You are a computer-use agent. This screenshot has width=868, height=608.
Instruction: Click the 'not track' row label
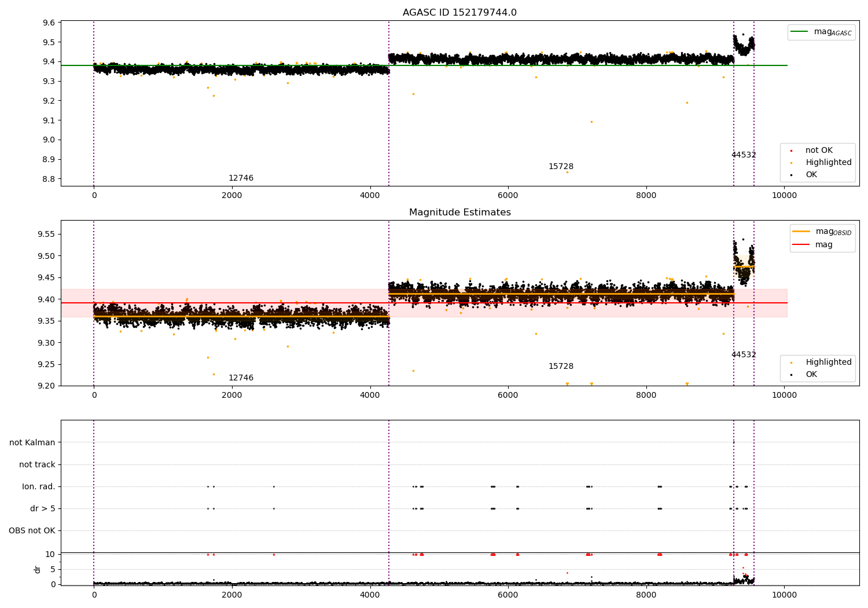pos(37,465)
